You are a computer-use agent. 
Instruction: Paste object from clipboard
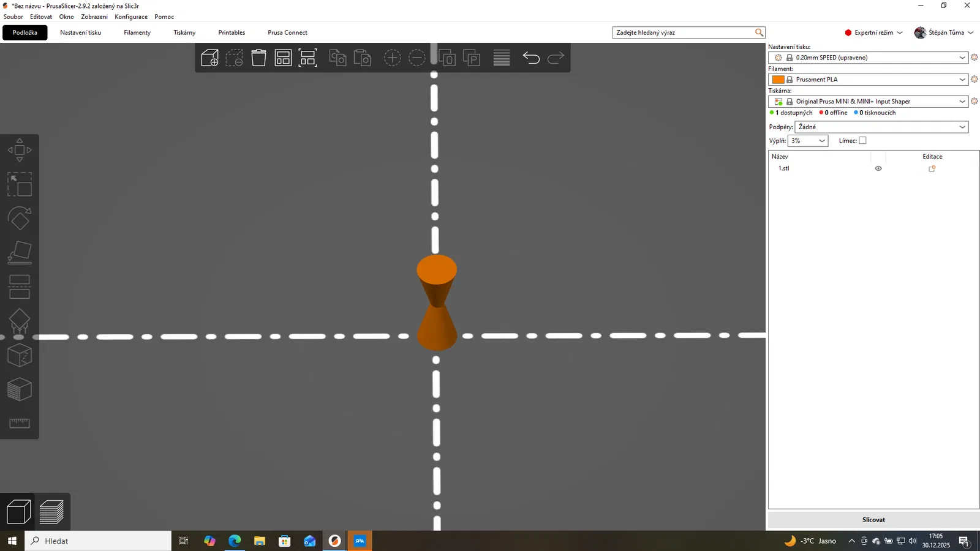[x=363, y=58]
